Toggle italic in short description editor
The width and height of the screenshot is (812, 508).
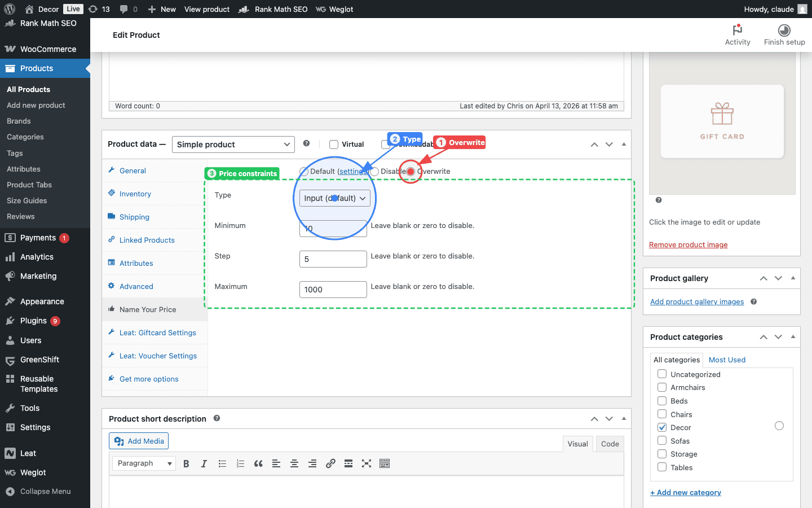tap(204, 463)
